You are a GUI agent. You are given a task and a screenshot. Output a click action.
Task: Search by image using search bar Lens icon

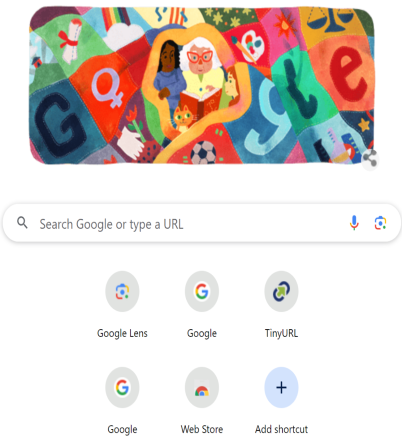(380, 223)
